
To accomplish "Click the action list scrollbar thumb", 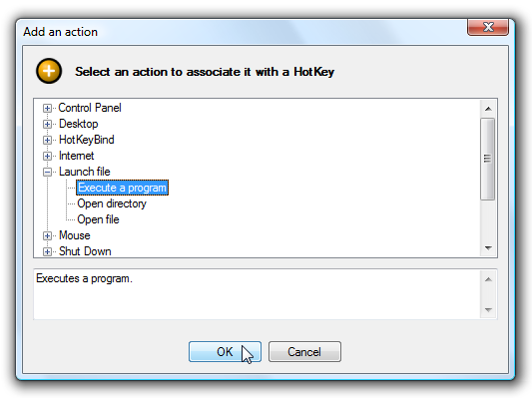I will 487,159.
